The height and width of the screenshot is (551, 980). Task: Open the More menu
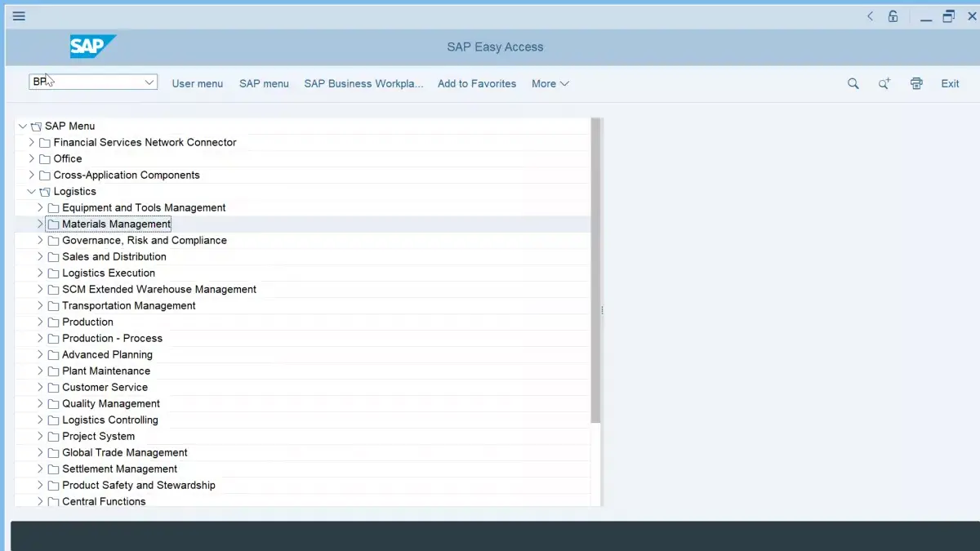(550, 83)
